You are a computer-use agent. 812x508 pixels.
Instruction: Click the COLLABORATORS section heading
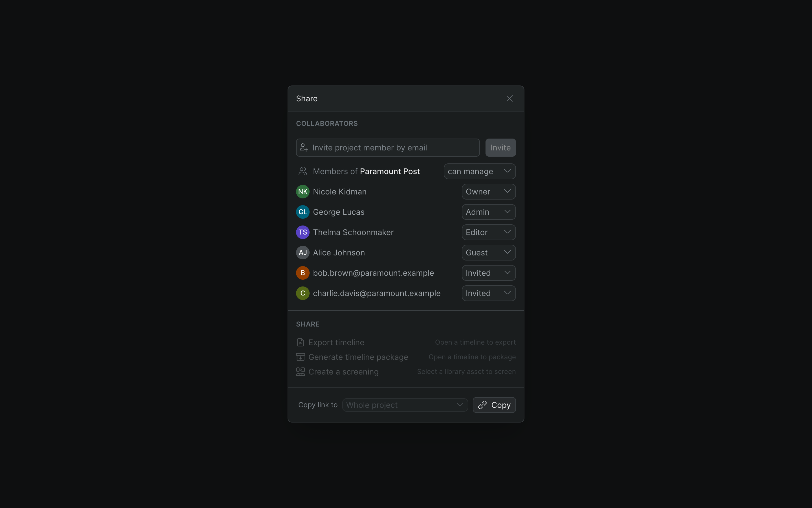(x=327, y=123)
